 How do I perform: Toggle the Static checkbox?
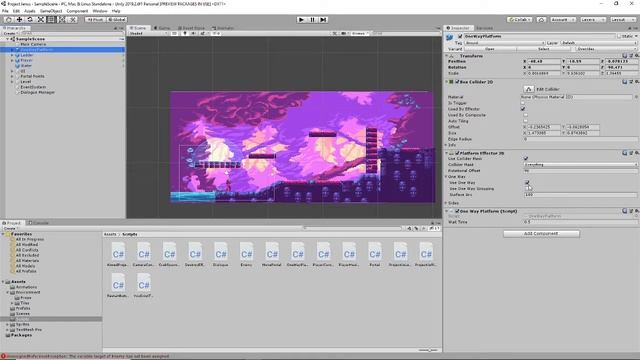(x=619, y=36)
